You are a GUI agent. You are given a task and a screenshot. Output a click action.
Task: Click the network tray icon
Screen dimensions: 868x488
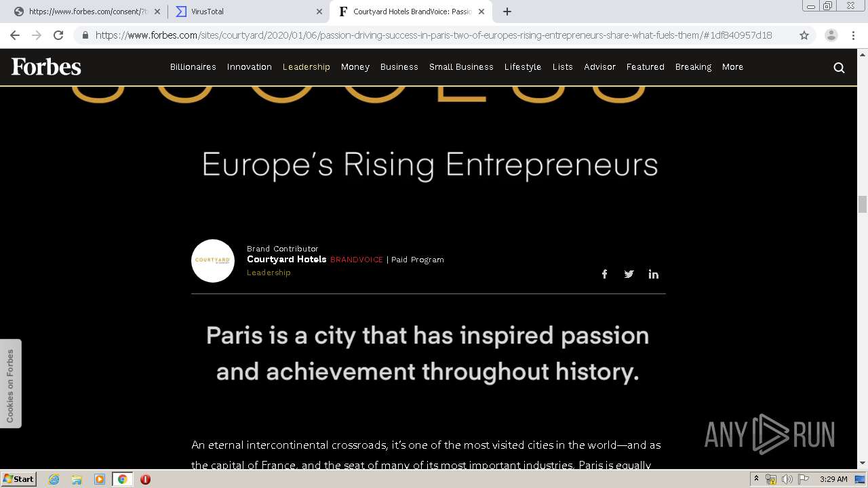coord(771,479)
